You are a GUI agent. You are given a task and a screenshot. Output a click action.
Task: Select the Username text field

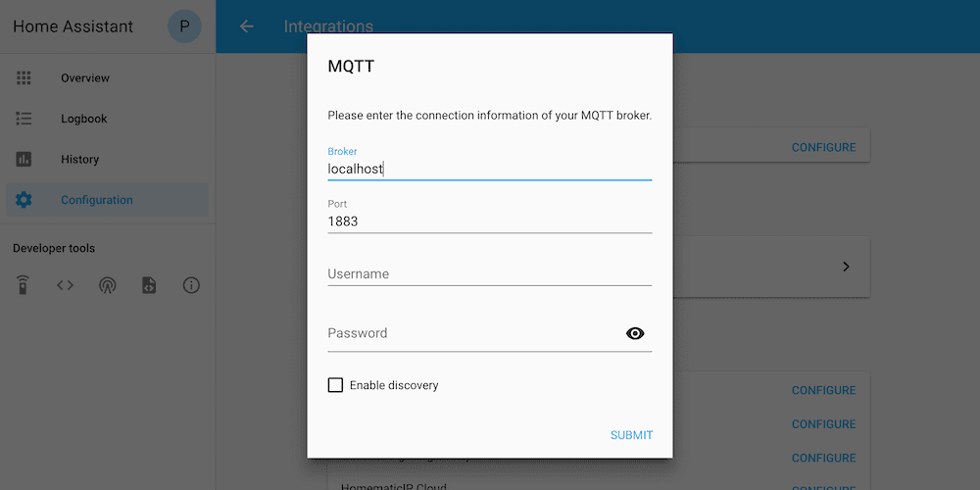489,274
